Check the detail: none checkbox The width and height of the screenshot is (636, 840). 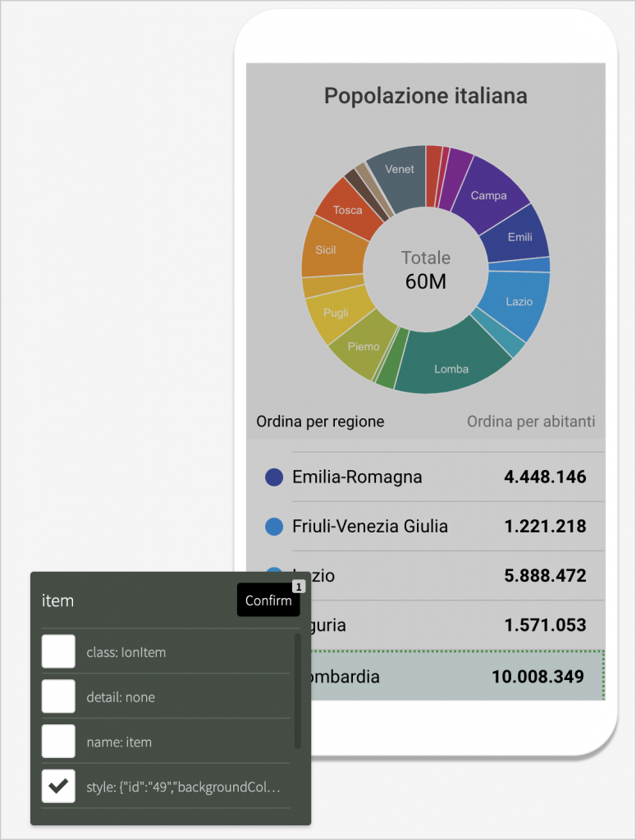pyautogui.click(x=58, y=696)
